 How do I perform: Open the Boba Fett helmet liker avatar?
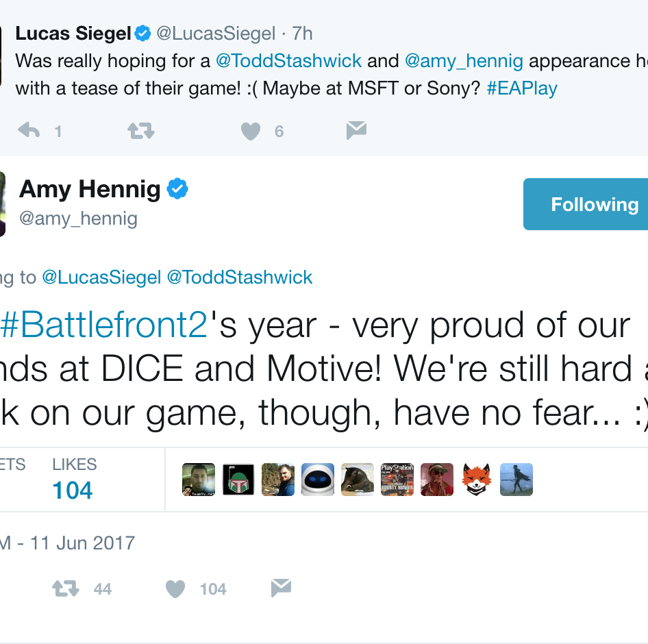(x=238, y=480)
